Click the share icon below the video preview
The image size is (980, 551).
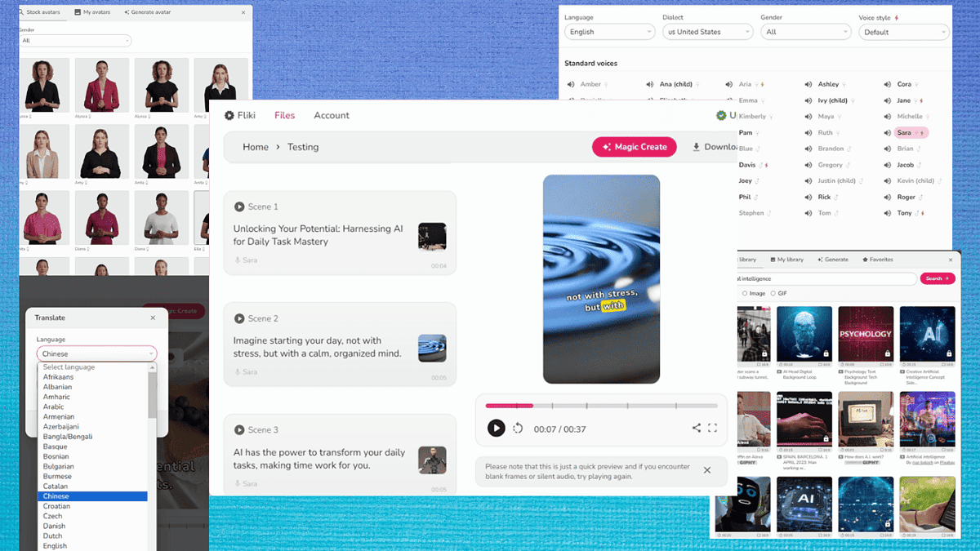click(x=697, y=427)
